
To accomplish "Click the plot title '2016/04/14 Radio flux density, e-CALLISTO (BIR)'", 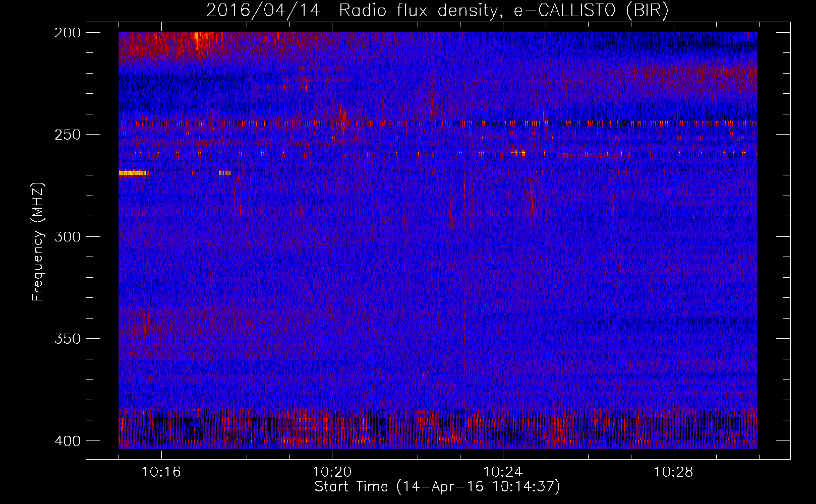I will point(437,10).
